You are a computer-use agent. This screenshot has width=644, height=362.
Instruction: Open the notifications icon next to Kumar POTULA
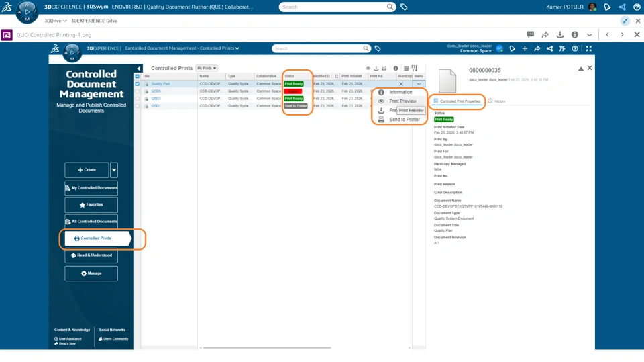coord(607,7)
